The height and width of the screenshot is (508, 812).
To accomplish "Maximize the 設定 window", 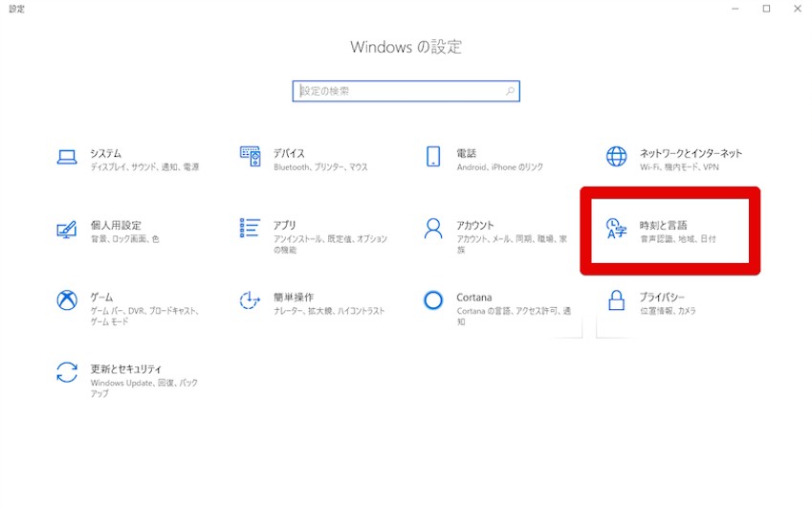I will click(766, 9).
